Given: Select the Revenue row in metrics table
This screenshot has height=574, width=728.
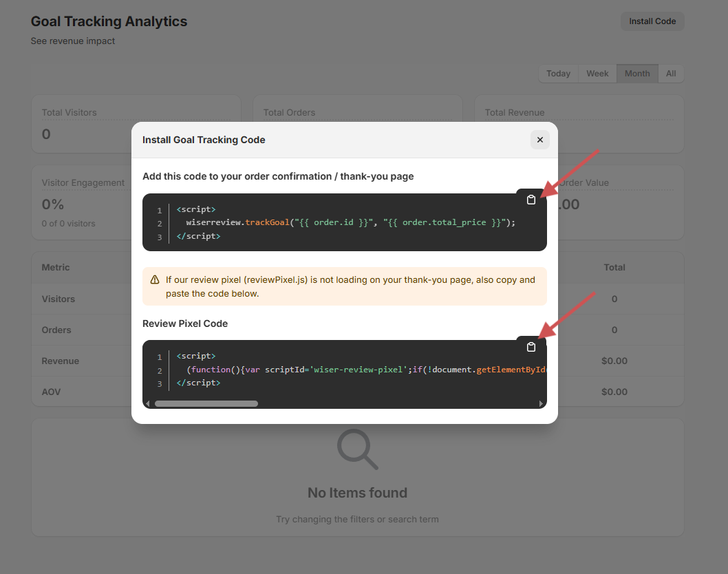Looking at the screenshot, I should [x=61, y=361].
